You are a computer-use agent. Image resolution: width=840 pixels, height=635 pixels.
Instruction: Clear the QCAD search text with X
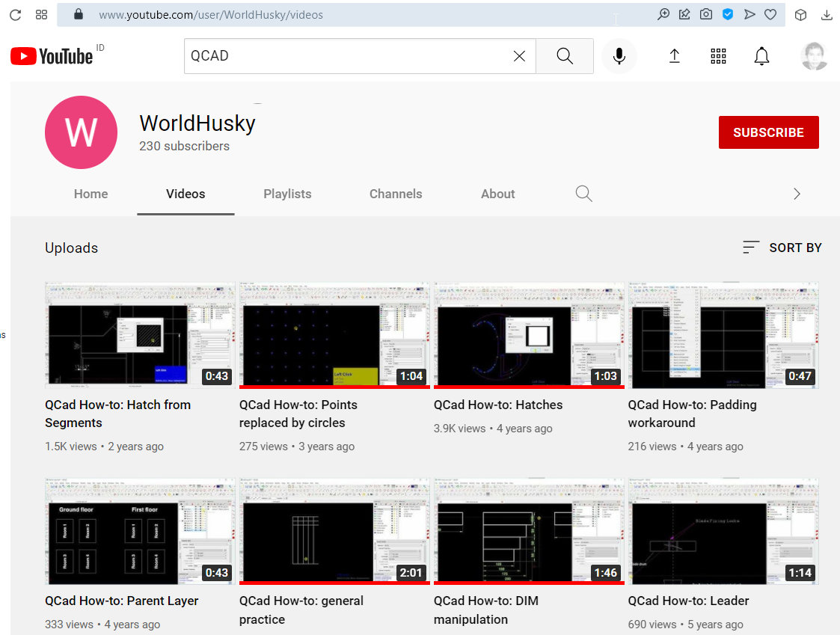tap(519, 56)
